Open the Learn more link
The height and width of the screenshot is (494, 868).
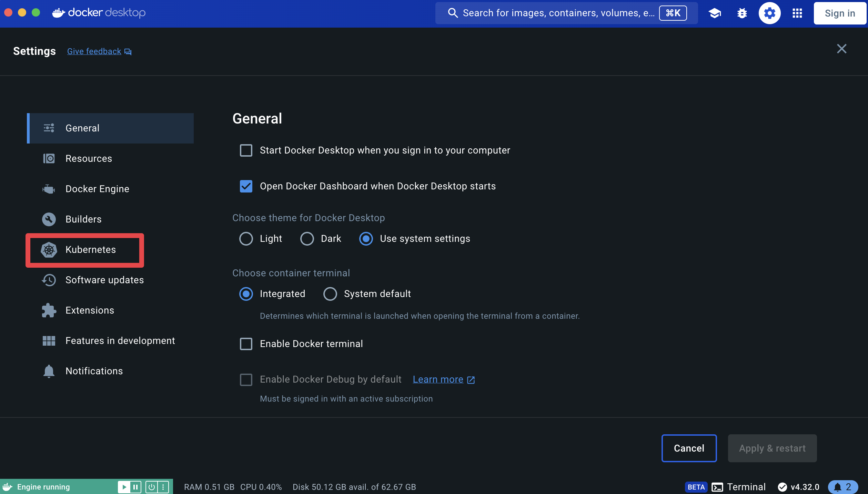pyautogui.click(x=438, y=379)
